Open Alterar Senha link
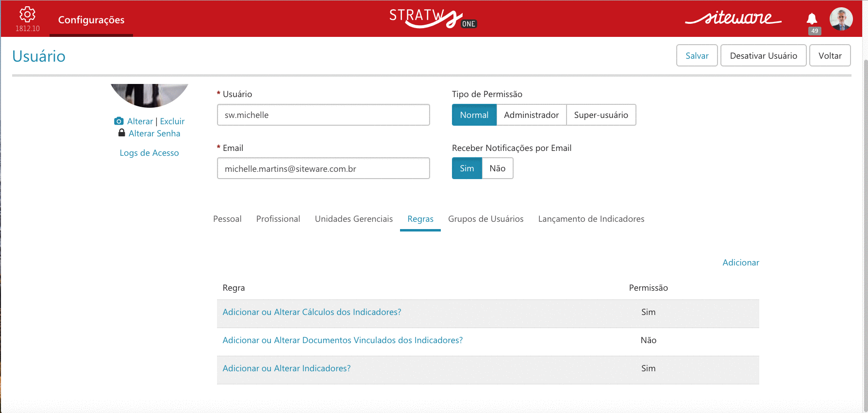 [x=154, y=133]
